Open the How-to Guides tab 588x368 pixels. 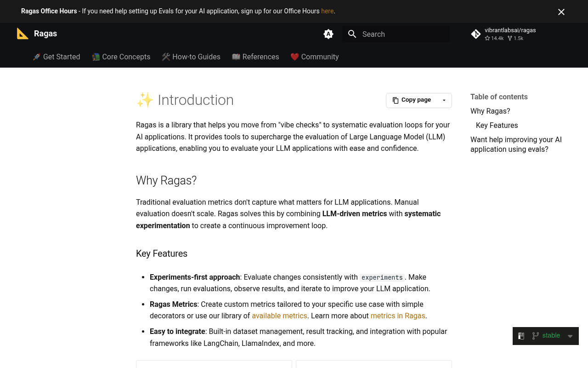click(191, 57)
